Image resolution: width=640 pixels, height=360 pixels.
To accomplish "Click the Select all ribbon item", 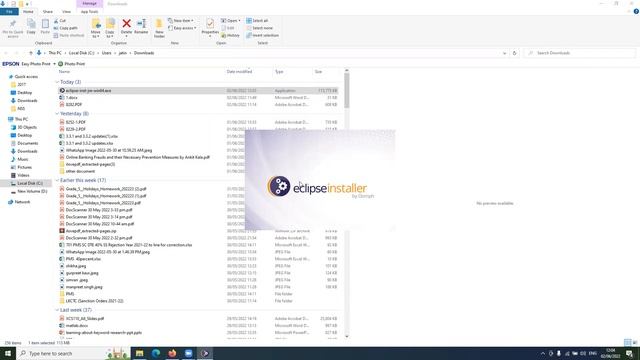I will coord(257,20).
